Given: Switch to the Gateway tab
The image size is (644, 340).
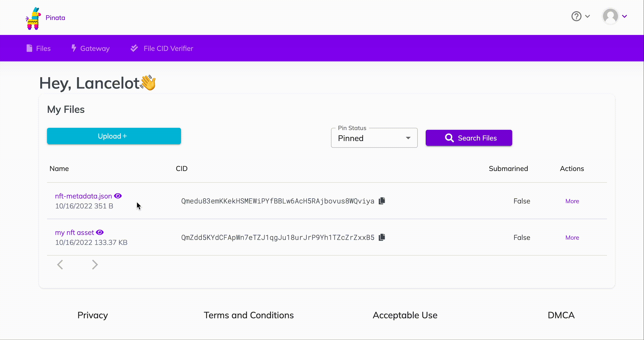Looking at the screenshot, I should point(94,48).
